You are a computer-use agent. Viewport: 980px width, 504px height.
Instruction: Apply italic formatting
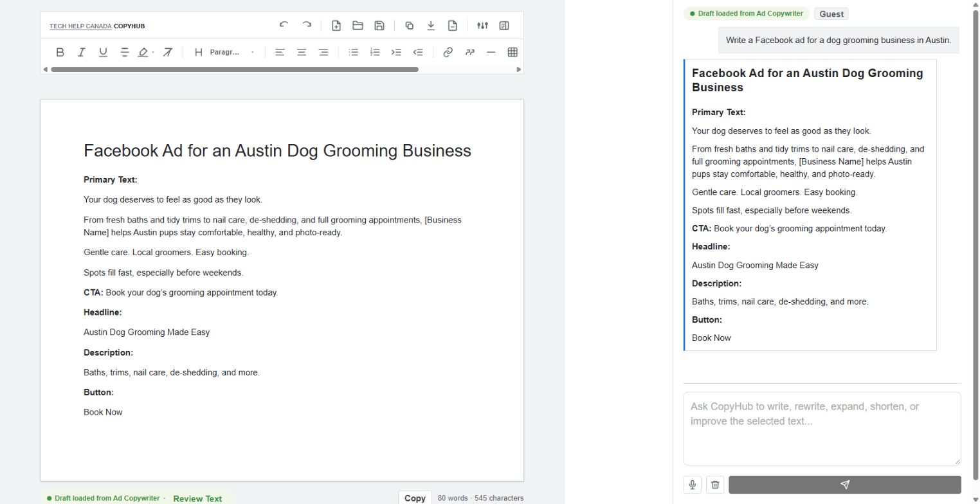coord(82,52)
